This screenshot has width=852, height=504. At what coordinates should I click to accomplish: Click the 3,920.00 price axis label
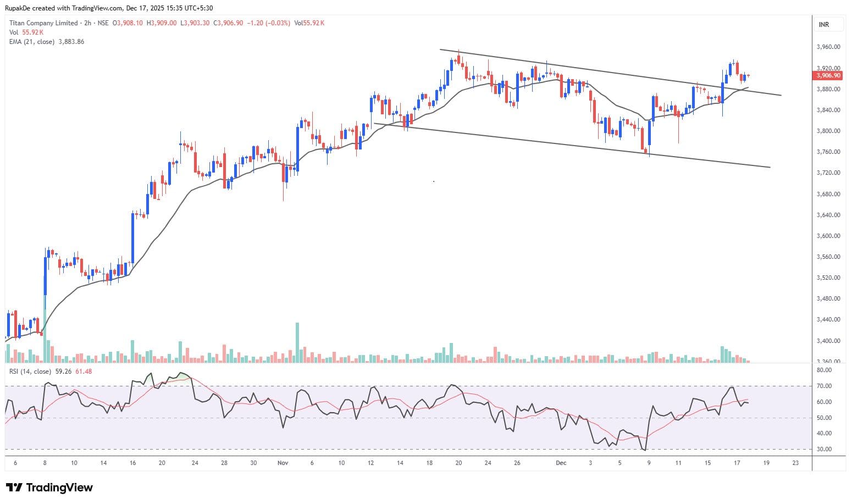828,68
